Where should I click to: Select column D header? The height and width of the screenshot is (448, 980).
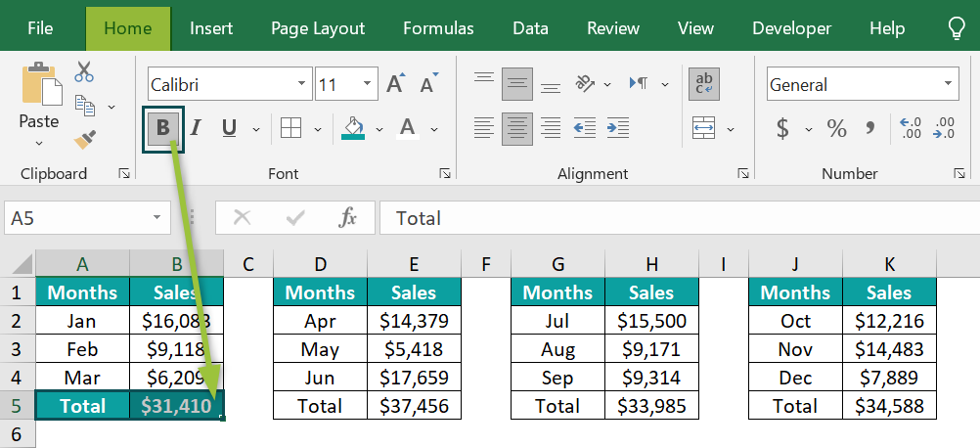coord(320,264)
